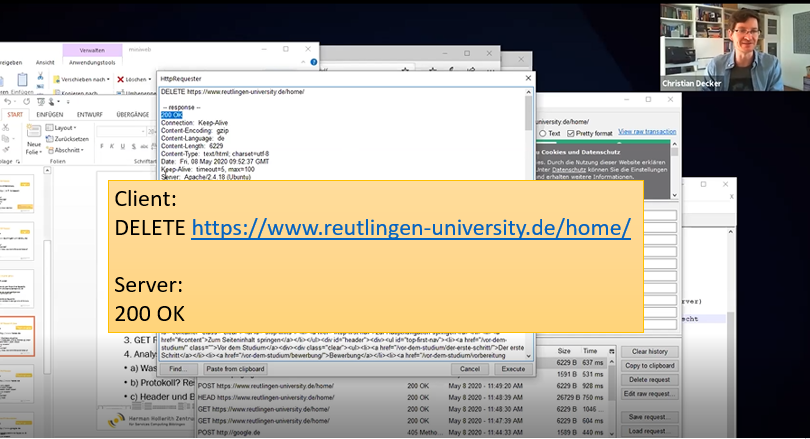Click the Execute button

tap(513, 369)
